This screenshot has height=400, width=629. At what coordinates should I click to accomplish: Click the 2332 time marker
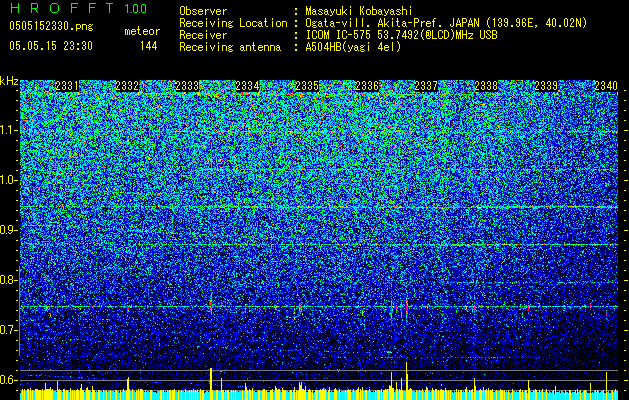(127, 86)
